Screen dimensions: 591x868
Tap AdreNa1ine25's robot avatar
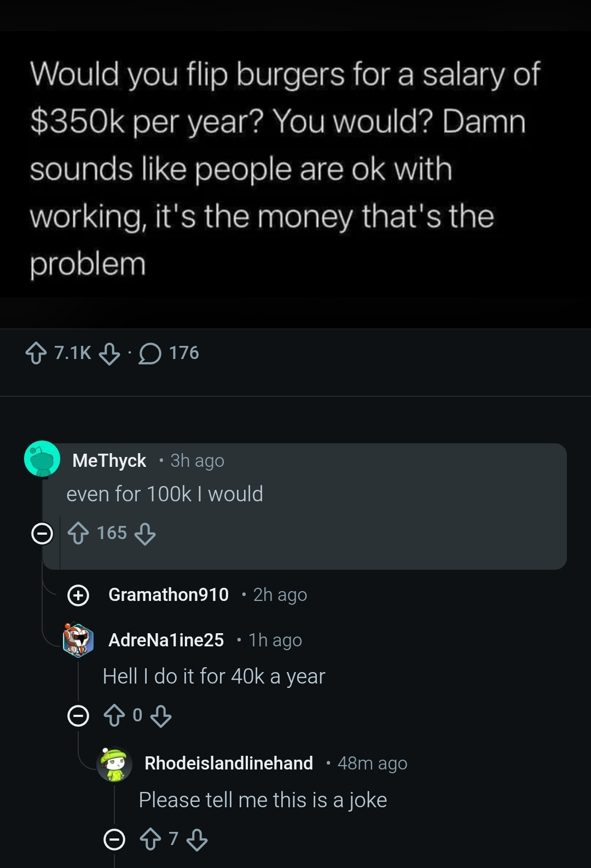coord(78,639)
